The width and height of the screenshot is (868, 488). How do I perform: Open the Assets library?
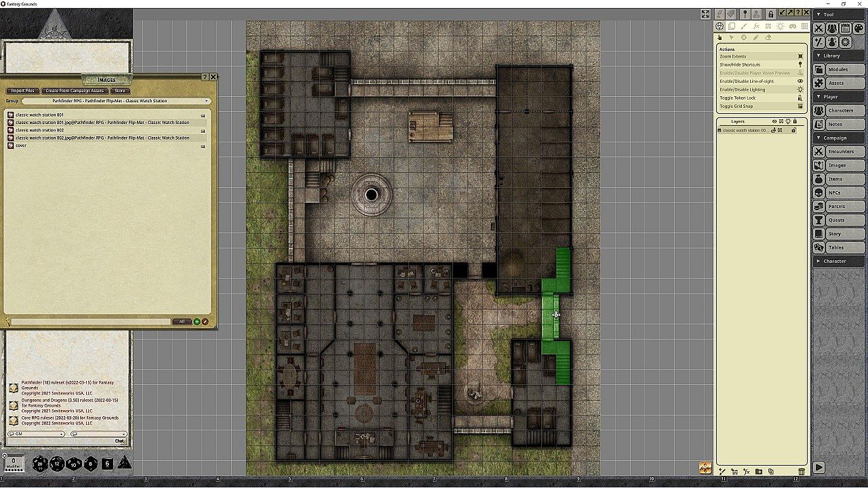(x=838, y=83)
